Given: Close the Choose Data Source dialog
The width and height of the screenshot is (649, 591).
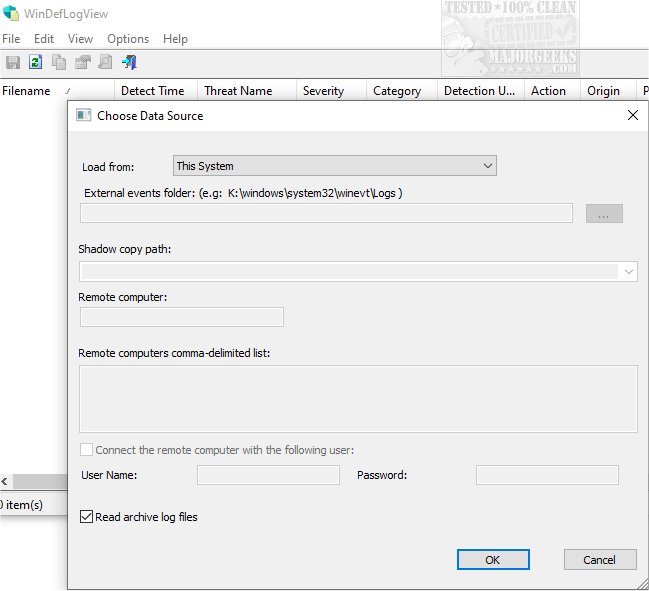Looking at the screenshot, I should pyautogui.click(x=633, y=115).
